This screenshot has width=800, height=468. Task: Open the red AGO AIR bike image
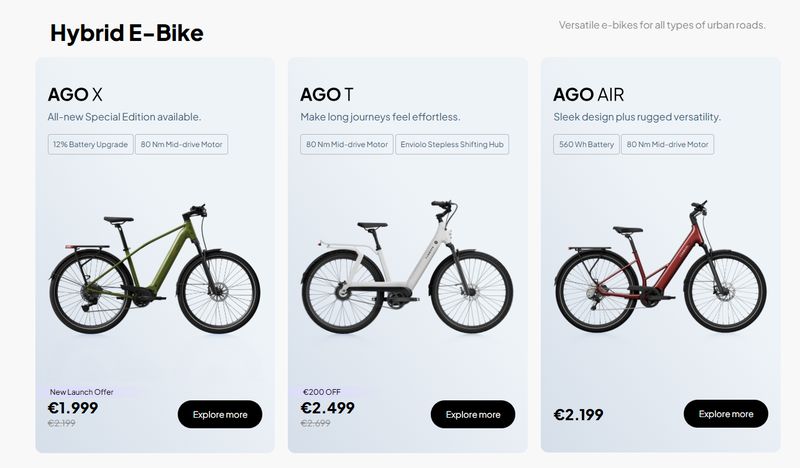(x=660, y=268)
